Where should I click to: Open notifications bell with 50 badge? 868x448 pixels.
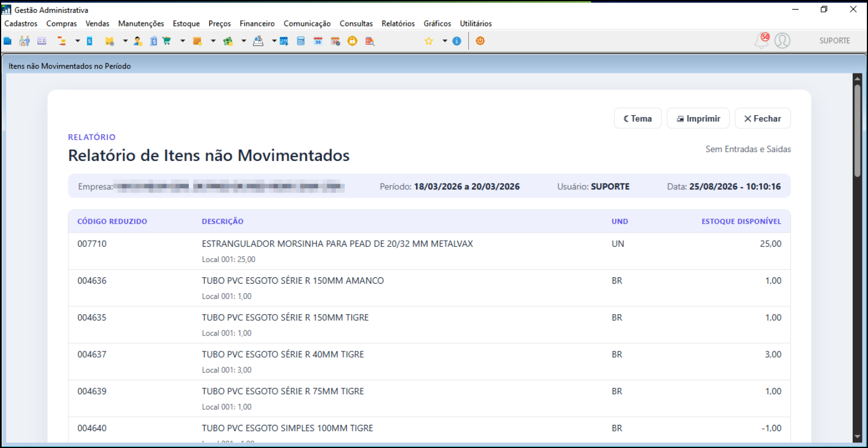tap(762, 40)
